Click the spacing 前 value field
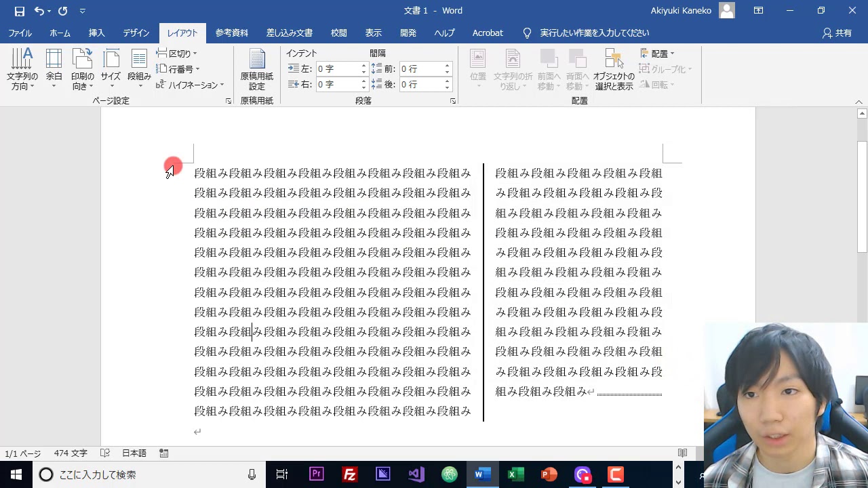The height and width of the screenshot is (488, 868). 420,68
